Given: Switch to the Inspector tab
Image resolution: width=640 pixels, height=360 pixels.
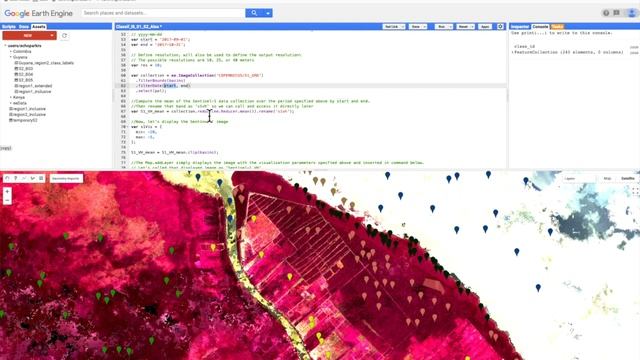Looking at the screenshot, I should (x=520, y=27).
